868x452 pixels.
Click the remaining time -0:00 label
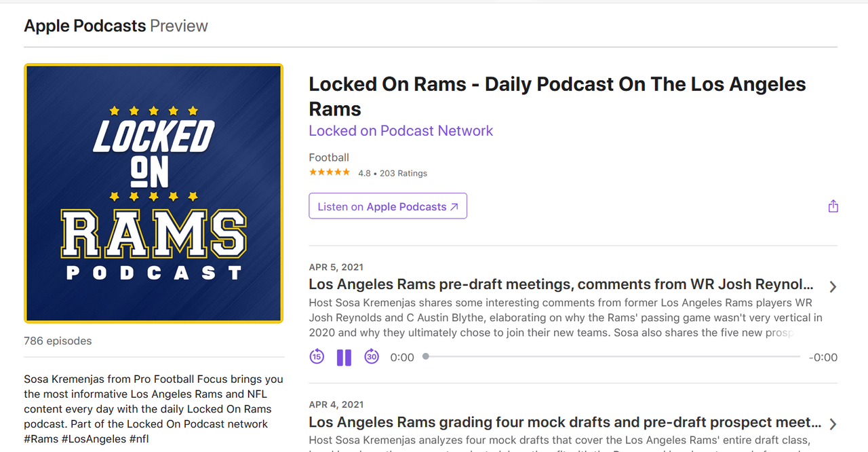pyautogui.click(x=823, y=357)
